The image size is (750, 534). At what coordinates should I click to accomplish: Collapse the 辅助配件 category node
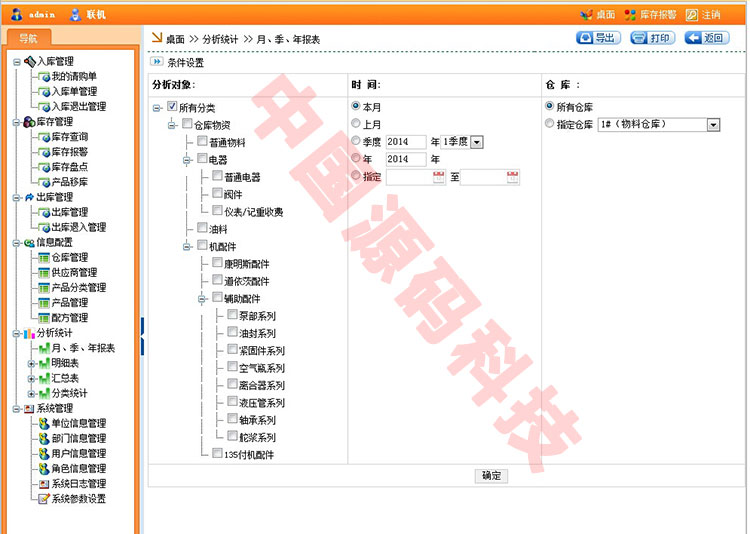(202, 299)
